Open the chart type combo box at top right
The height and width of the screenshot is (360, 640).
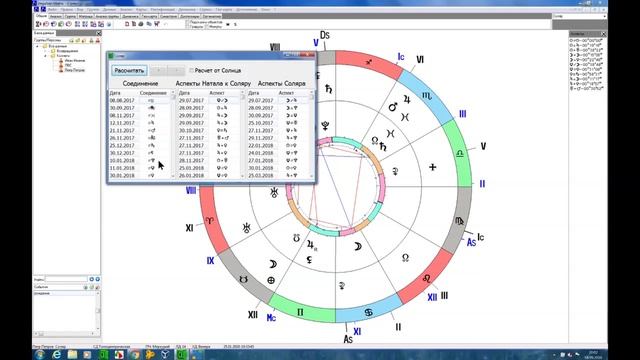coord(580,16)
